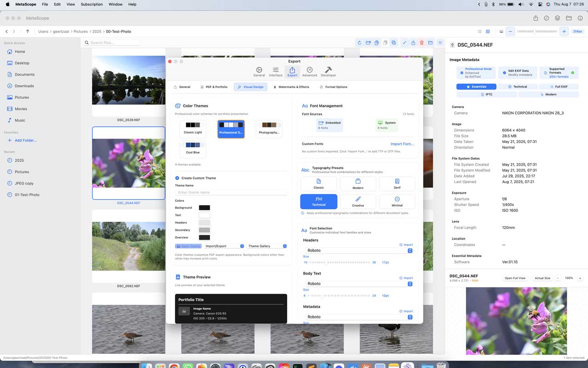Choose the Modern typography preset
588x368 pixels.
point(358,184)
